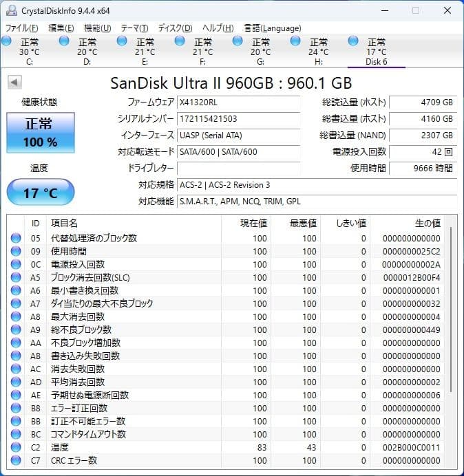Click status orb for attribute 09
This screenshot has height=476, width=464.
pyautogui.click(x=16, y=251)
